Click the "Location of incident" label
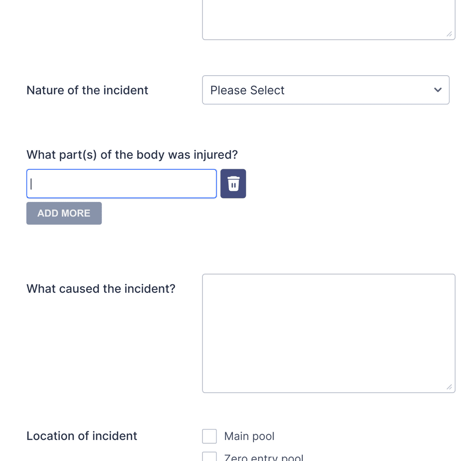476x461 pixels. (82, 436)
